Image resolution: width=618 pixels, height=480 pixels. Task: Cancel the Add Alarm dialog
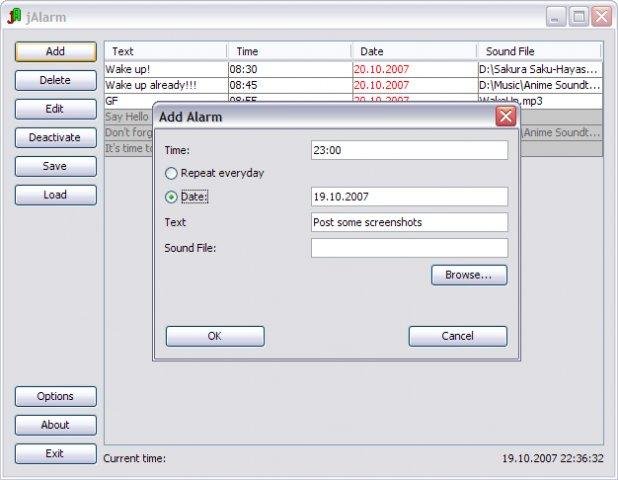point(457,336)
